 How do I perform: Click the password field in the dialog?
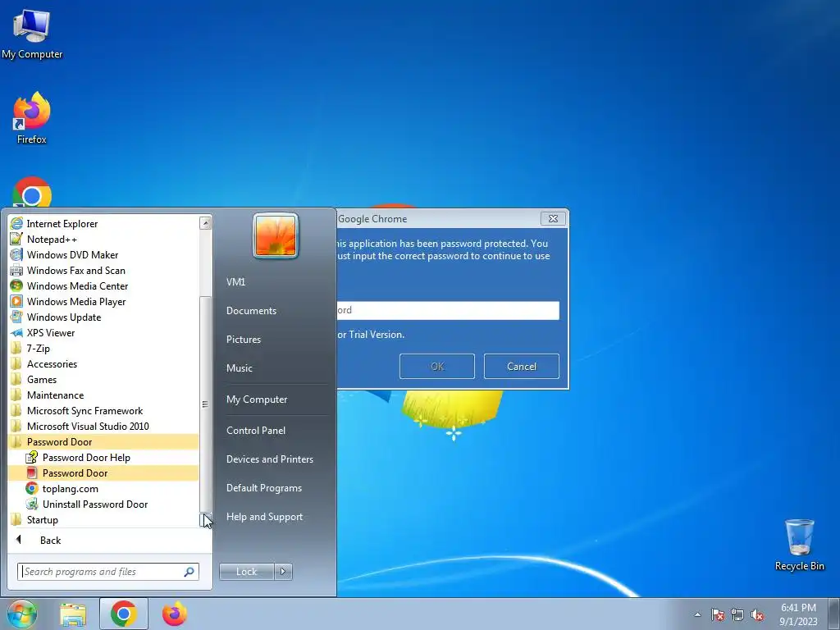pos(448,310)
